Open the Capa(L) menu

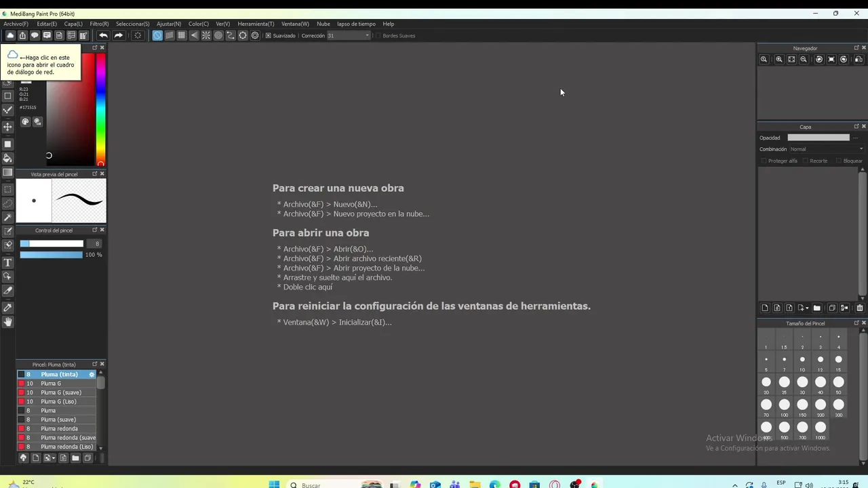[73, 24]
